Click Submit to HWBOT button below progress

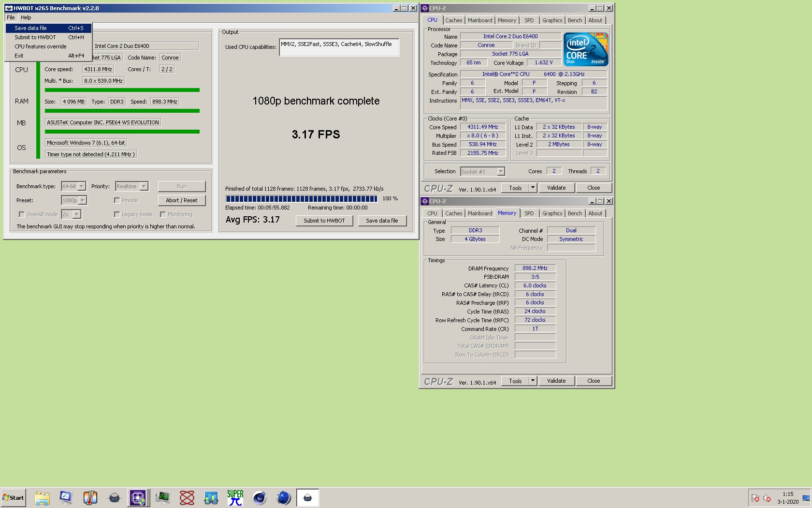324,221
